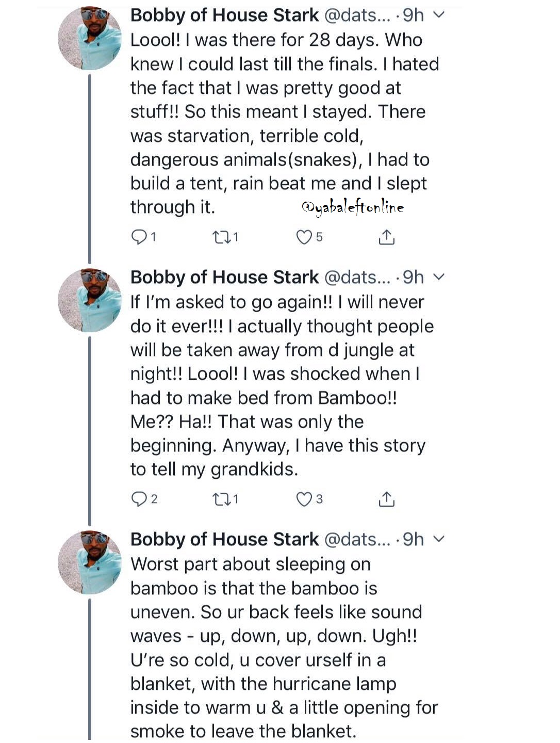
Task: Share the first tweet about the finals
Action: click(386, 237)
